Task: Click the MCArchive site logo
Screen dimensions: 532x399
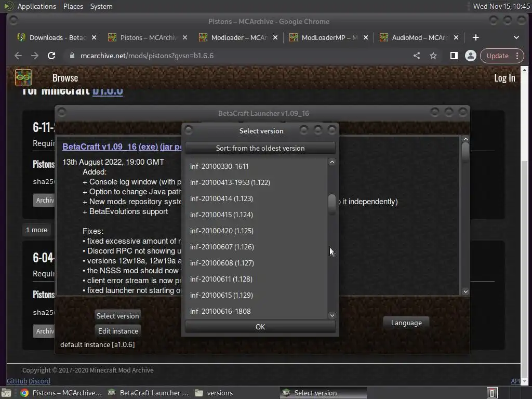Action: [x=23, y=78]
